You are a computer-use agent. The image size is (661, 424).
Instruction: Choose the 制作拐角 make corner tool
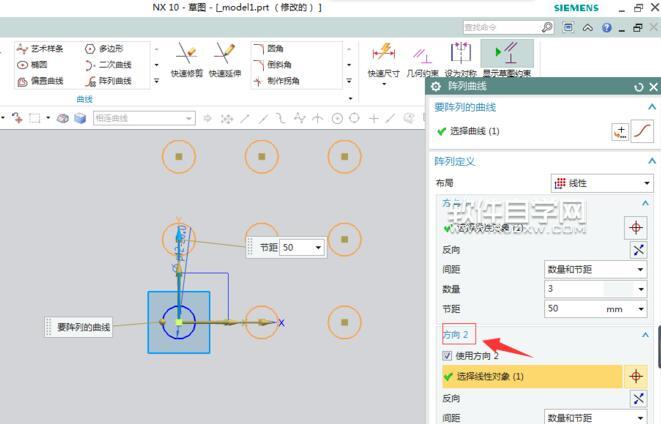point(277,81)
